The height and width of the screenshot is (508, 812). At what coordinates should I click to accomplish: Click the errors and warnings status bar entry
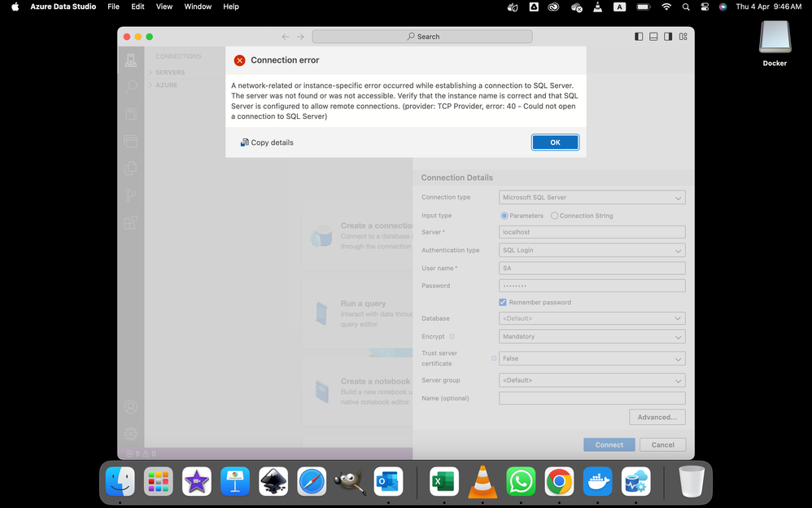point(141,453)
